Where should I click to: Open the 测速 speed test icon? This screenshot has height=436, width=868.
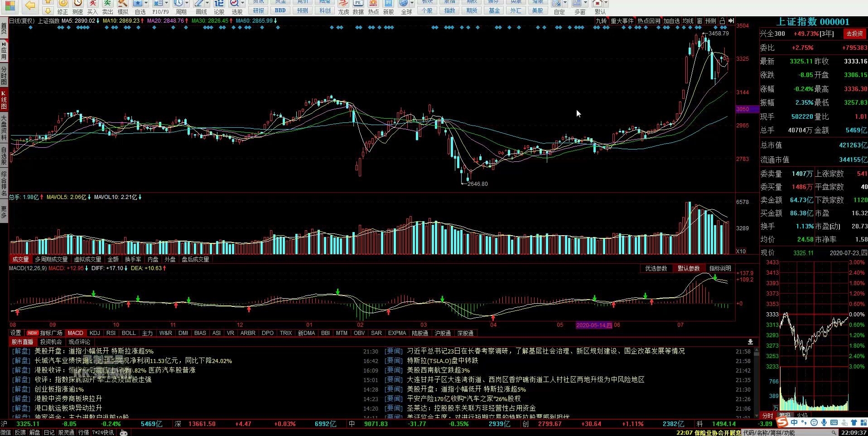click(x=77, y=7)
